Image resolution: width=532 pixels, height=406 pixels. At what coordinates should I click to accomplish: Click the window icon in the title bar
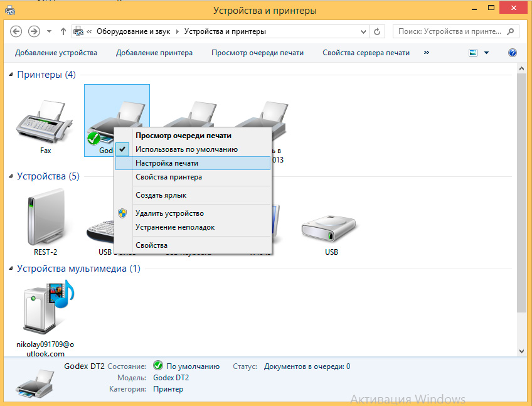point(10,11)
